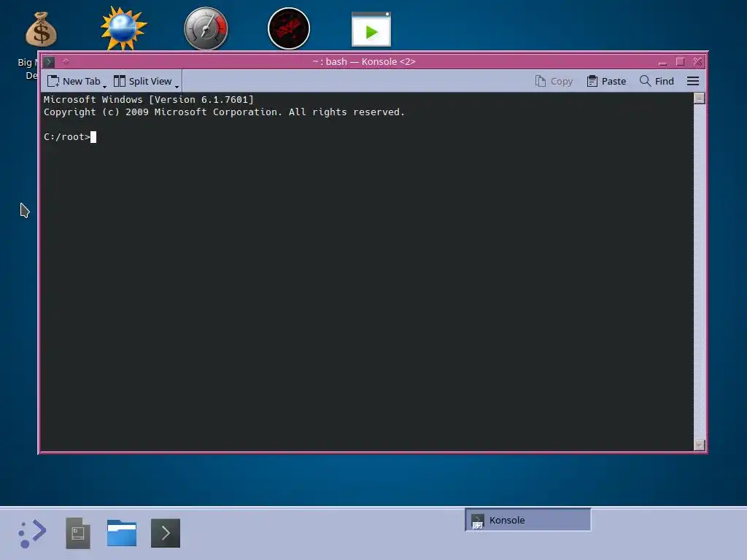Open a New Tab in Konsole
747x560 pixels.
74,81
